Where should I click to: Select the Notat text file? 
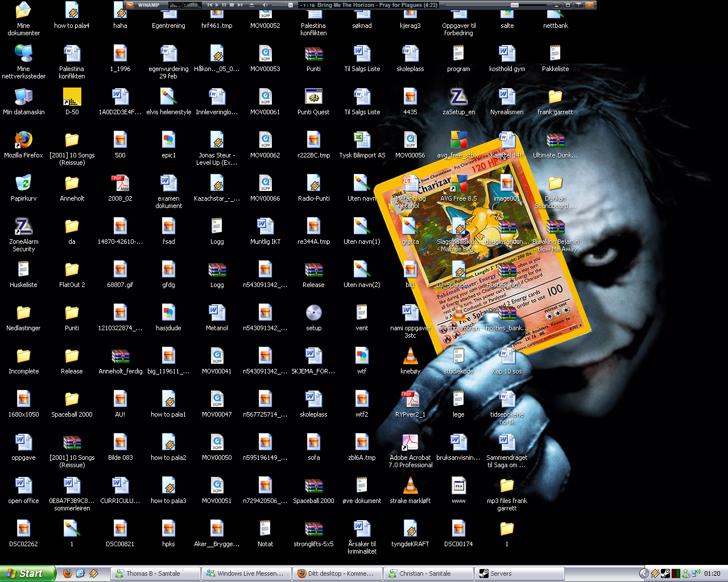(265, 534)
